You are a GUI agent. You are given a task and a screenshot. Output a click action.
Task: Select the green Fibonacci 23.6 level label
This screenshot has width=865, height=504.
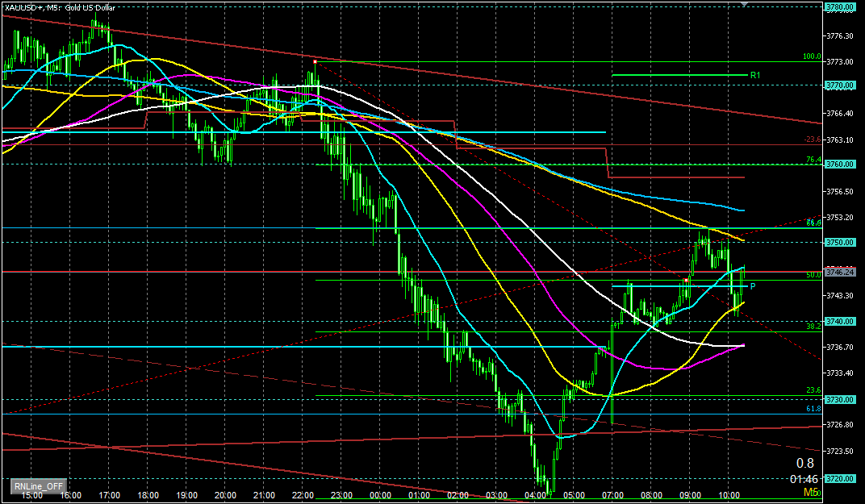813,390
